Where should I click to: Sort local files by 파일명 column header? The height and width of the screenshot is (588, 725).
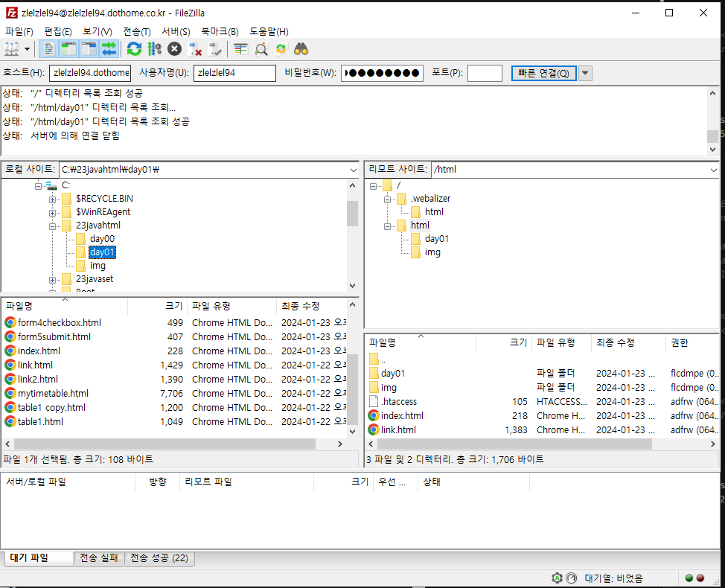click(x=65, y=306)
